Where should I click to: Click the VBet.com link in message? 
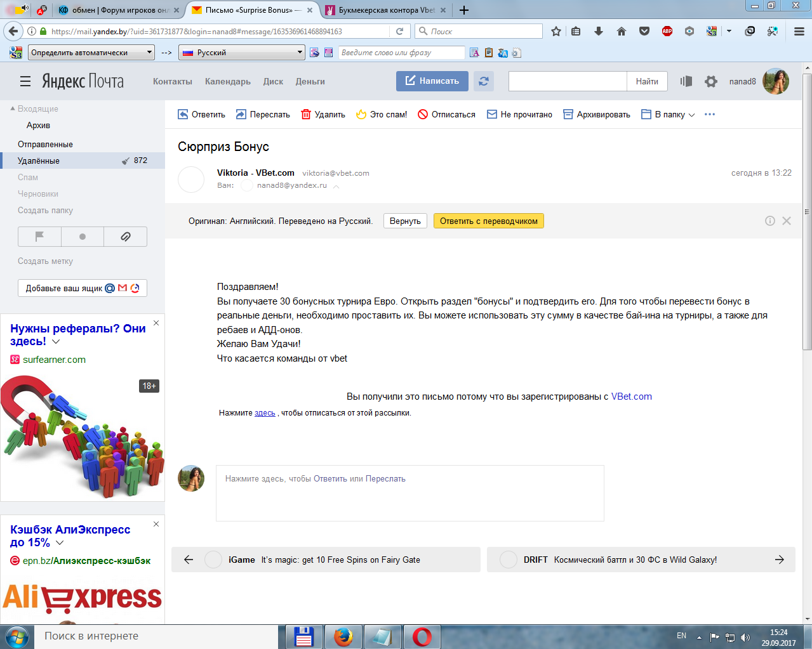(x=631, y=397)
